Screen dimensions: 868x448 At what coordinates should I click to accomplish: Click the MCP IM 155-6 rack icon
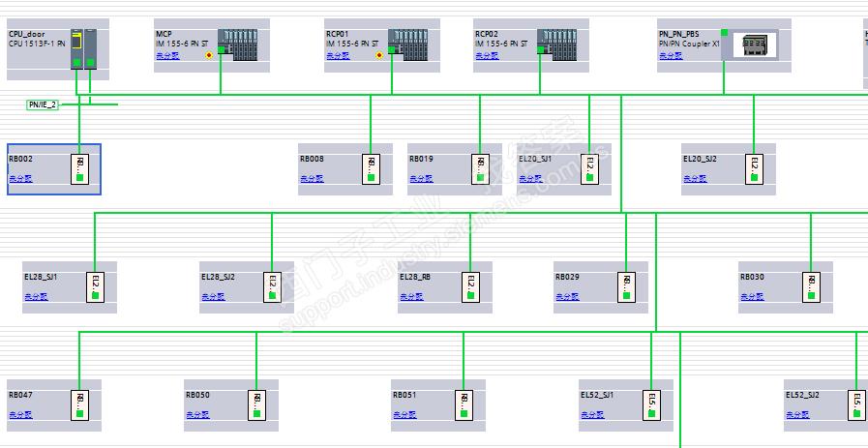237,45
